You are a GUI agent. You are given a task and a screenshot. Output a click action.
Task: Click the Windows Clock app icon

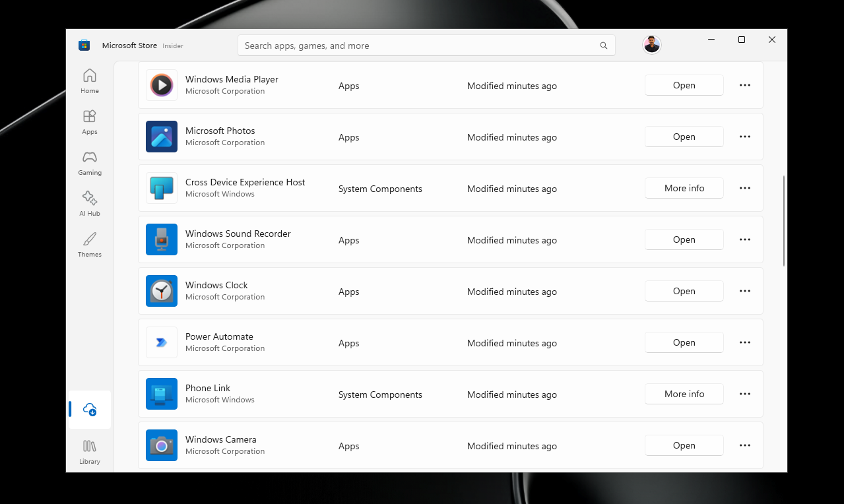coord(162,291)
